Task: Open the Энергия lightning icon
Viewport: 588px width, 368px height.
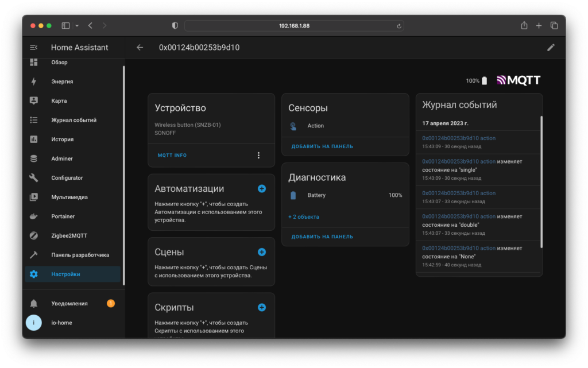Action: (x=34, y=82)
